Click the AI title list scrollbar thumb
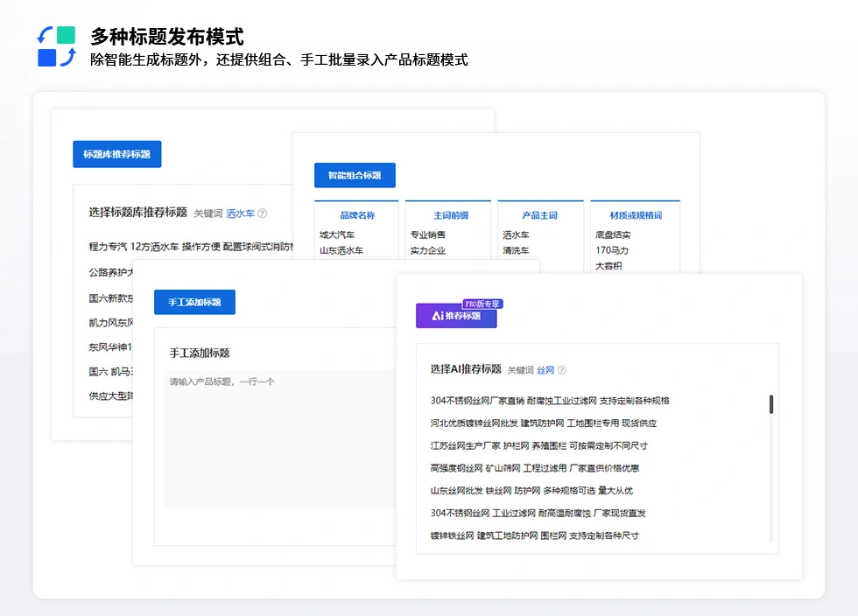 pyautogui.click(x=771, y=404)
